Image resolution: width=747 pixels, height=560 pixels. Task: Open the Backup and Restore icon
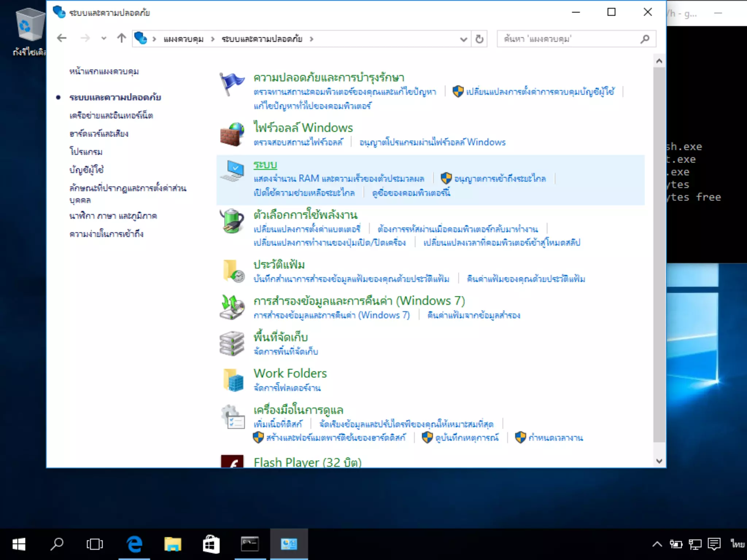click(232, 307)
